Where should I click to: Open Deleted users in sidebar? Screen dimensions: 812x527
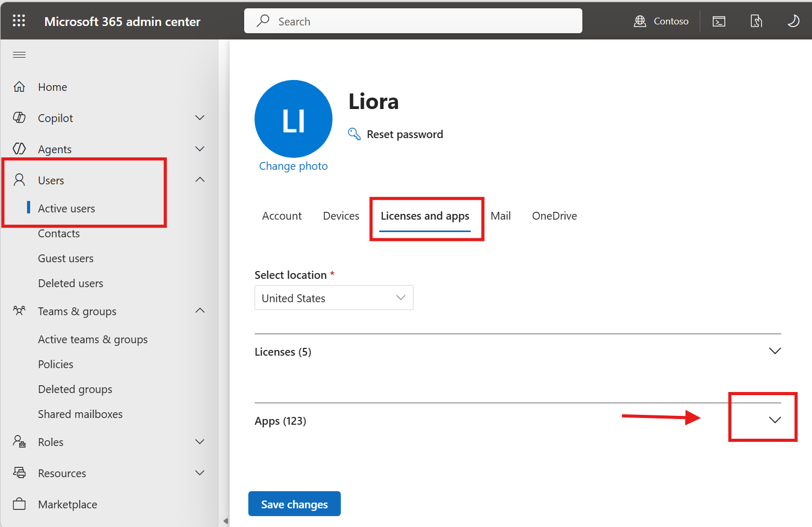coord(71,283)
